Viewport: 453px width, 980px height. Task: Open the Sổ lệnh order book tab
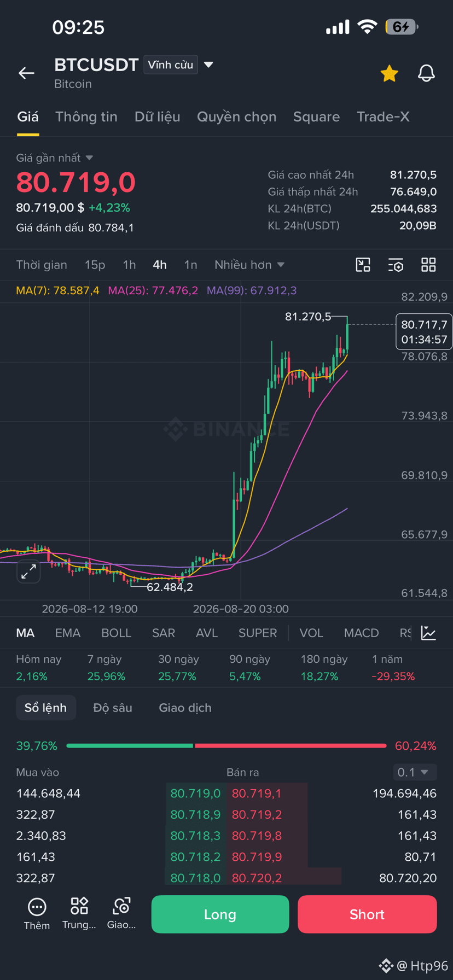coord(45,708)
